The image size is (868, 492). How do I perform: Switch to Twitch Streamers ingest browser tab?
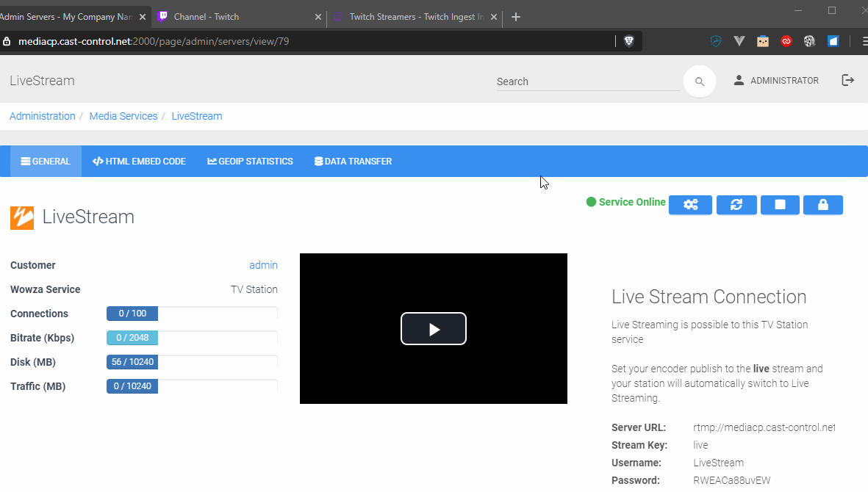tap(415, 17)
